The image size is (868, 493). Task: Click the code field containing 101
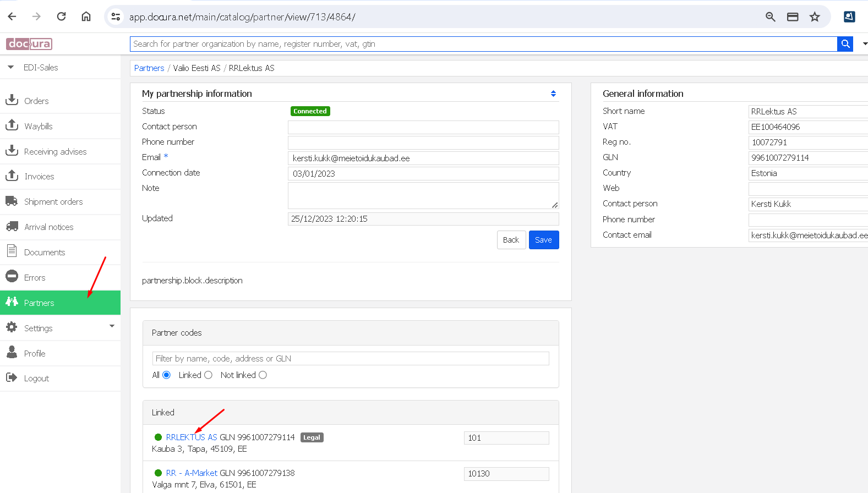pos(506,438)
